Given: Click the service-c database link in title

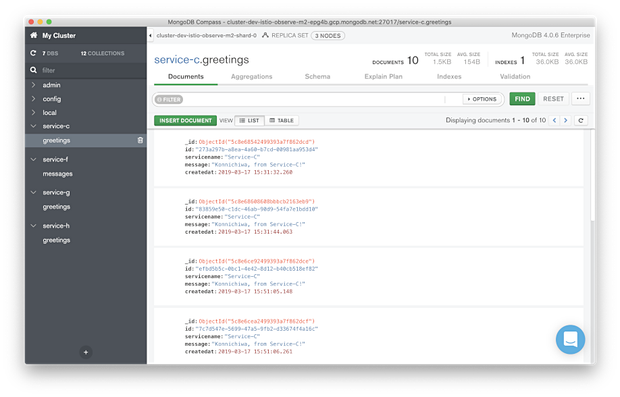Looking at the screenshot, I should click(177, 60).
